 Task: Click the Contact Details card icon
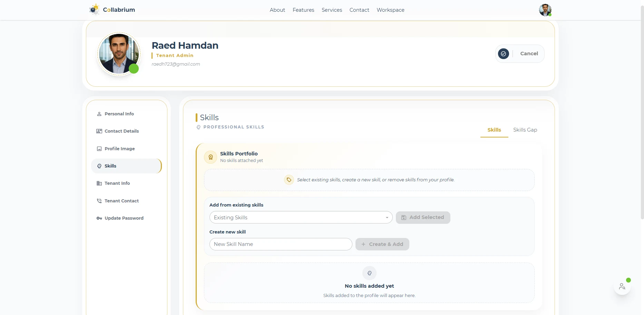(x=99, y=131)
